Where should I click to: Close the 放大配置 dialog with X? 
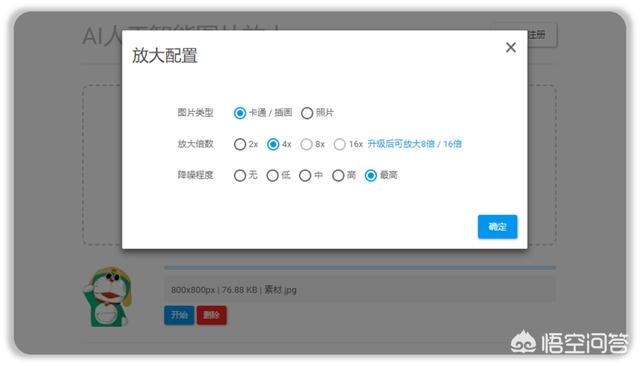click(x=511, y=47)
